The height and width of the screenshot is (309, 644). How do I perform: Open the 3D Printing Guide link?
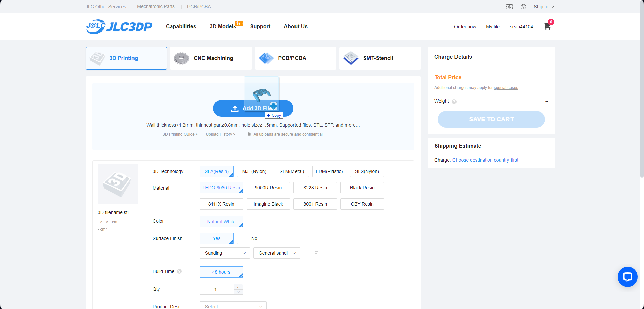coord(180,134)
